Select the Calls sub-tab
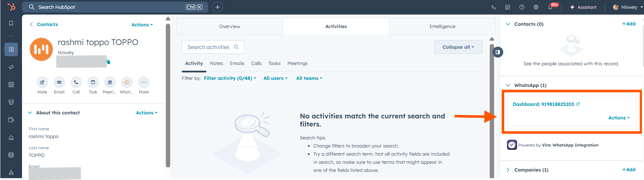Screen dimensions: 644x180 (256, 63)
